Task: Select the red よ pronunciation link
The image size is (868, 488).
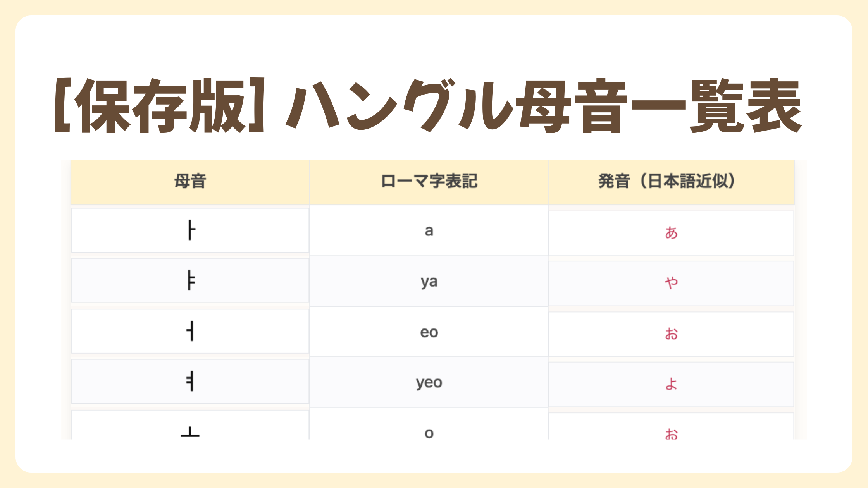Action: point(671,384)
